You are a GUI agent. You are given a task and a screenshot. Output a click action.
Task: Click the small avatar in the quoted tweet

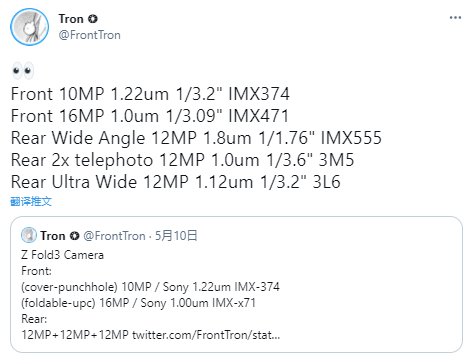[x=29, y=235]
